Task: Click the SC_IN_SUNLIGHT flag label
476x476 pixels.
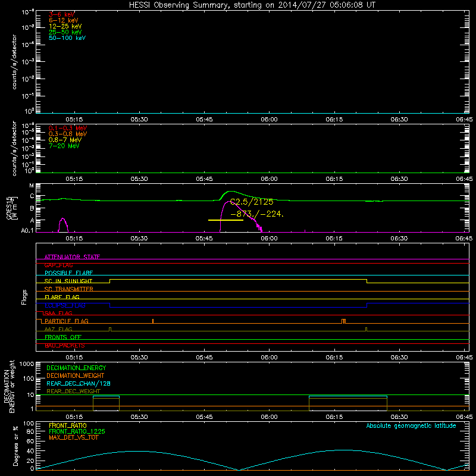Action: [x=68, y=281]
